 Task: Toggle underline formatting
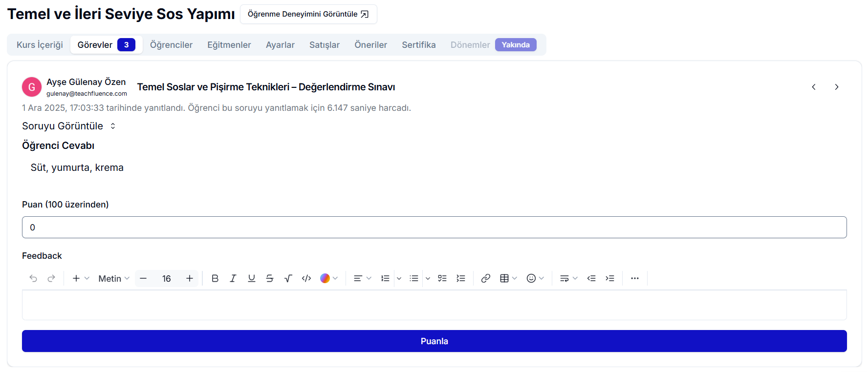(x=252, y=278)
